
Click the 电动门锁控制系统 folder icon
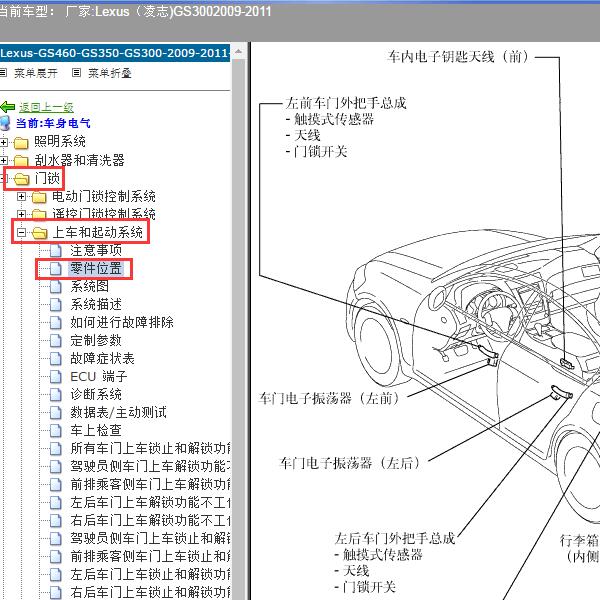[39, 197]
